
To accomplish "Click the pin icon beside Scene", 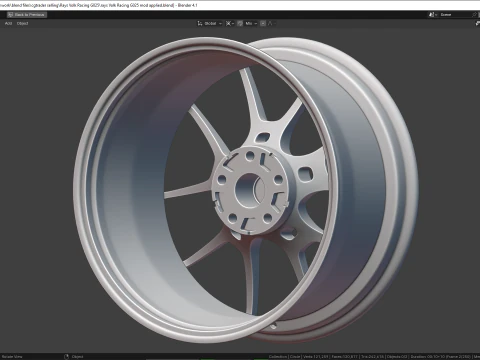I will 475,15.
